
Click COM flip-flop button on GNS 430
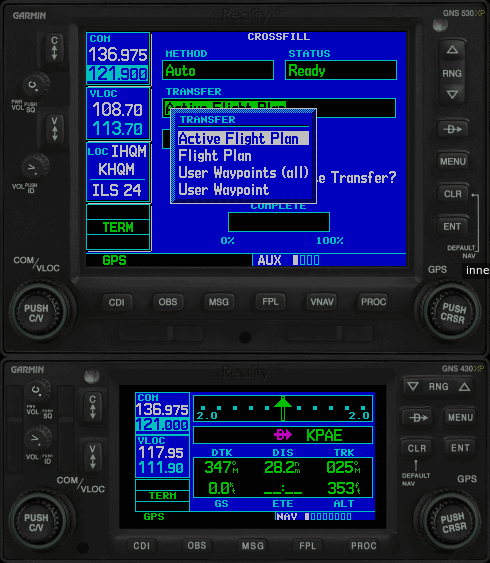pyautogui.click(x=93, y=407)
